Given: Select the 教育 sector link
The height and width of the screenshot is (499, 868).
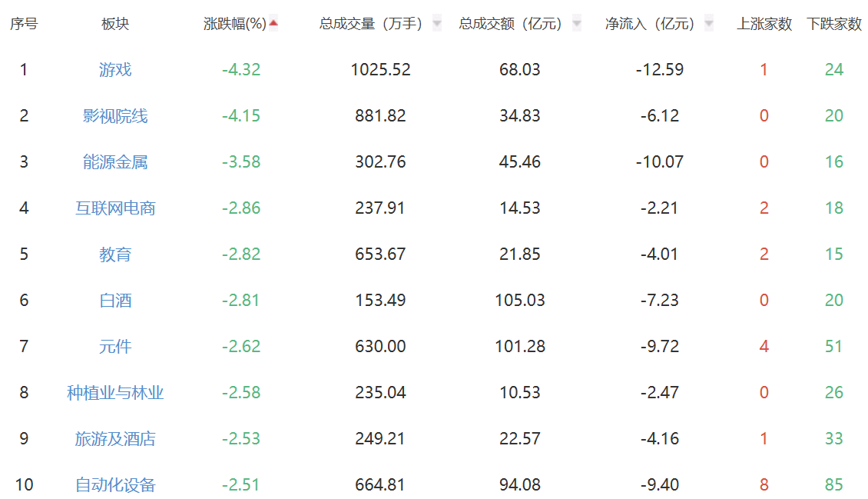Looking at the screenshot, I should coord(115,254).
